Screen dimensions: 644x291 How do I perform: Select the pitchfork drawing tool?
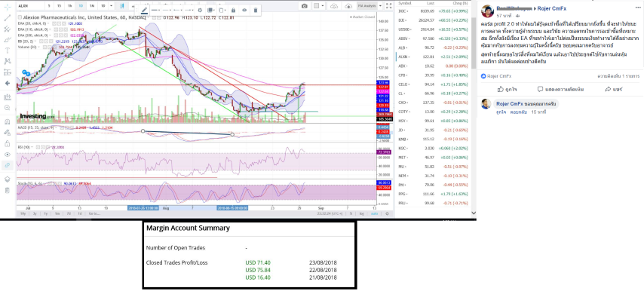point(7,29)
